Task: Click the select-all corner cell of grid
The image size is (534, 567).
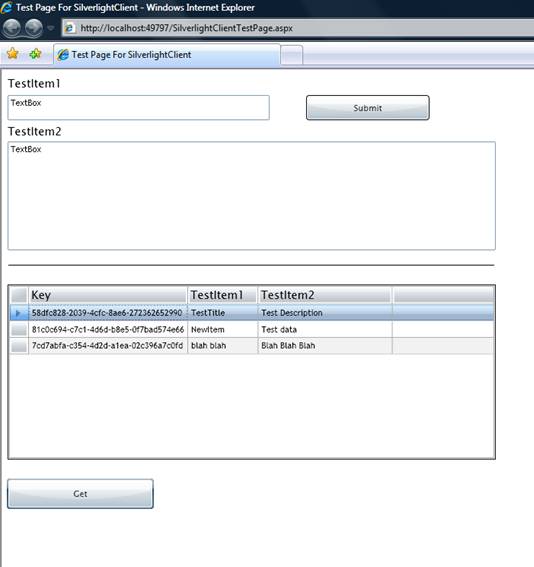Action: tap(19, 295)
